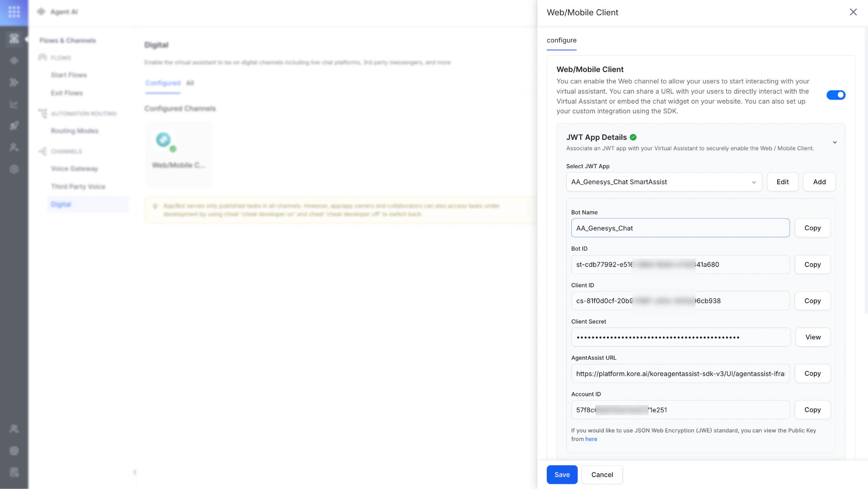Click the FLOWS section headset icon

42,58
